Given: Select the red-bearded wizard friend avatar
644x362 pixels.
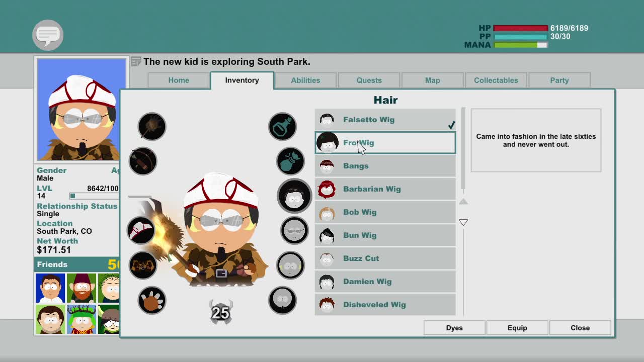Looking at the screenshot, I should (x=81, y=288).
